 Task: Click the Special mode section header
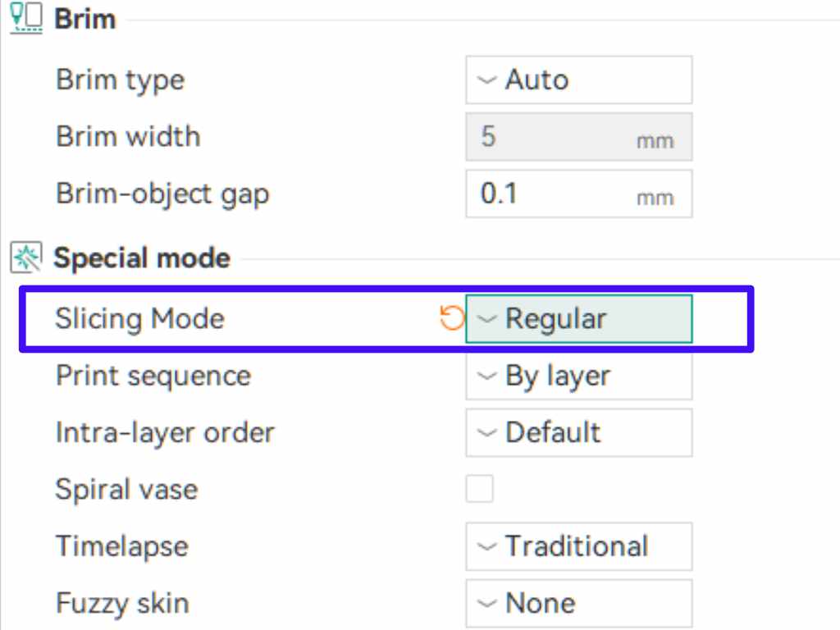[142, 258]
